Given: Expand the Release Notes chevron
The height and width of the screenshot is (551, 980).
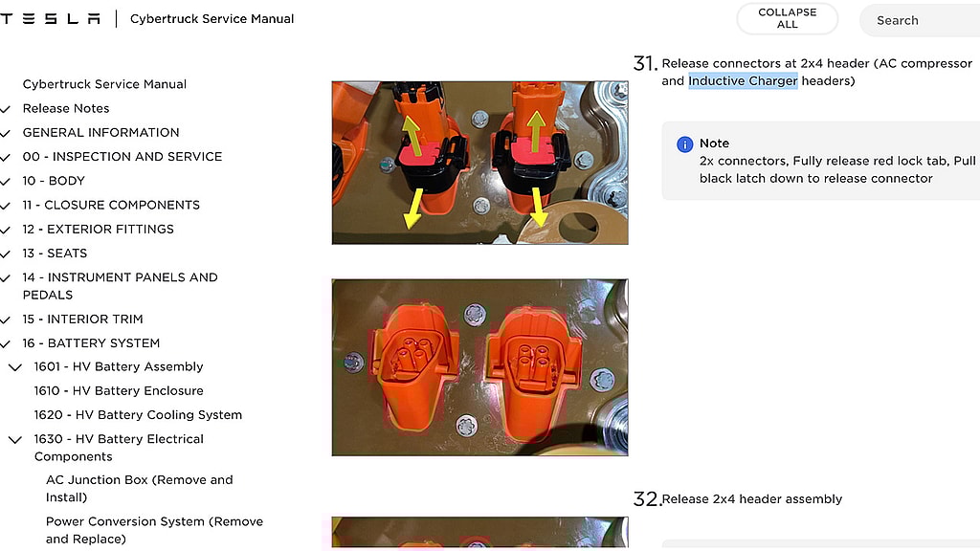Looking at the screenshot, I should coord(5,109).
